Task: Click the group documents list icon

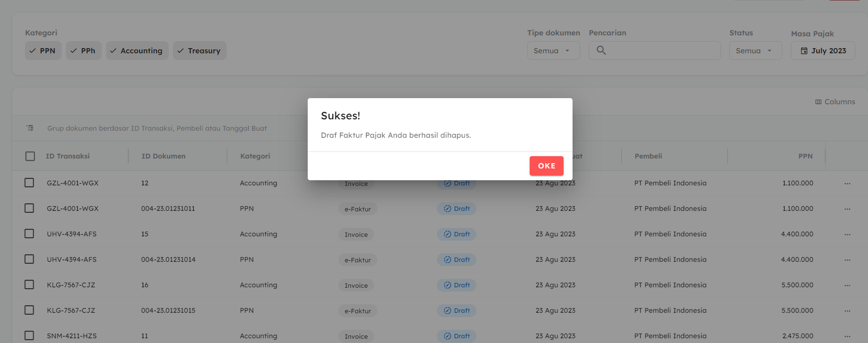Action: click(x=30, y=128)
